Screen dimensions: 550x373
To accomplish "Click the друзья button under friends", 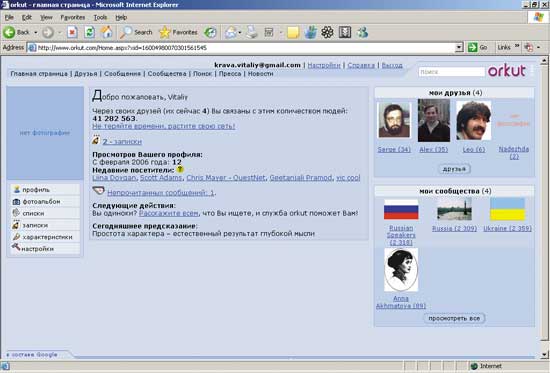I will 454,169.
